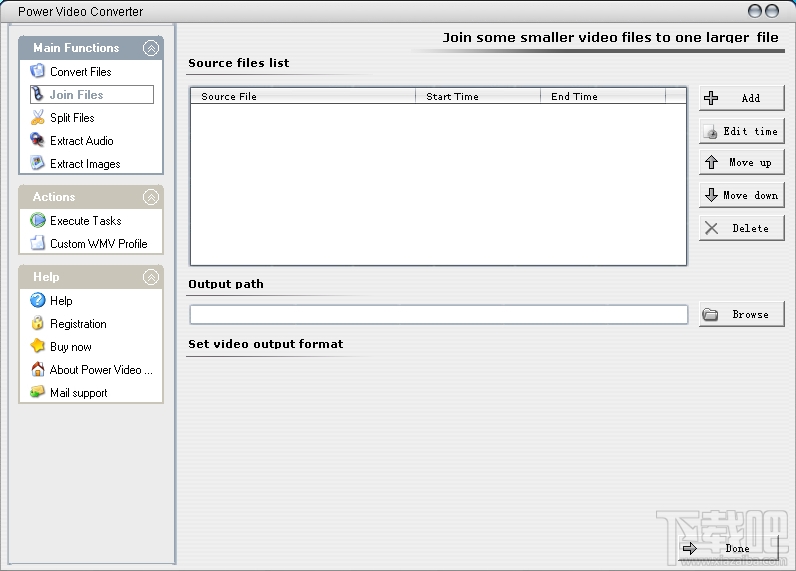Viewport: 796px width, 571px height.
Task: Collapse the Main Functions panel
Action: coord(150,48)
